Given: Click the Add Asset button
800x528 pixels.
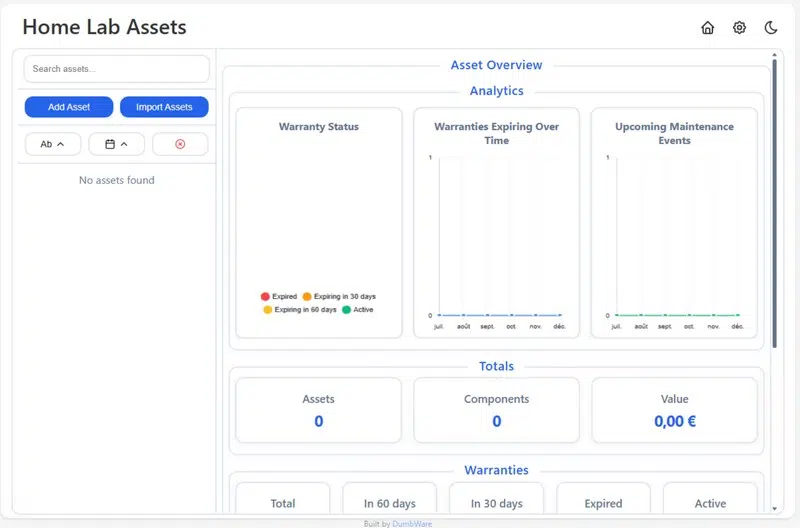Looking at the screenshot, I should [69, 107].
